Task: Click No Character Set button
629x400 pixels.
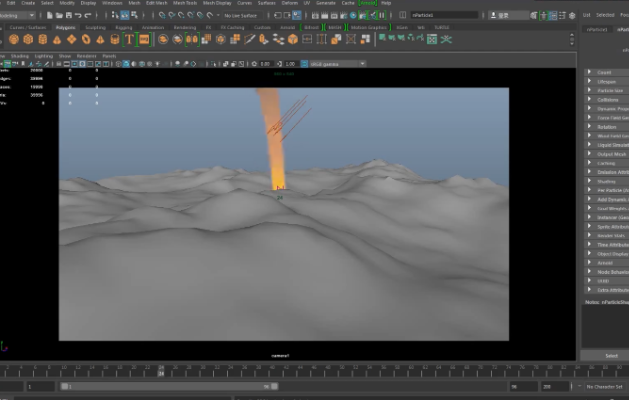Action: (605, 386)
